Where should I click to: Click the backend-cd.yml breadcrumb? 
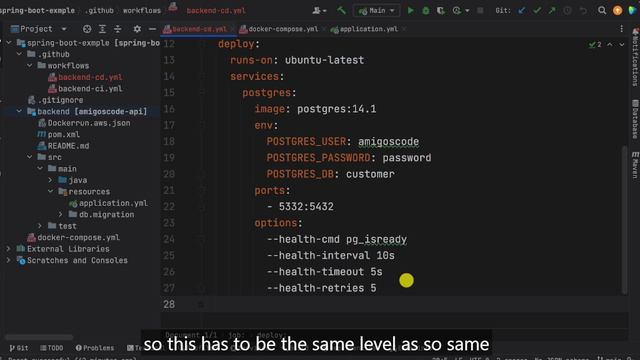pos(216,11)
